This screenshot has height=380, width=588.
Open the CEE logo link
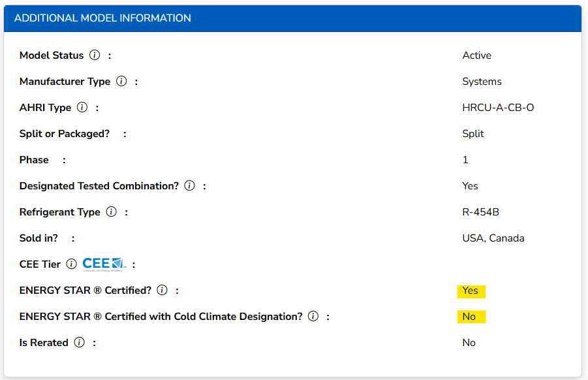pos(104,262)
